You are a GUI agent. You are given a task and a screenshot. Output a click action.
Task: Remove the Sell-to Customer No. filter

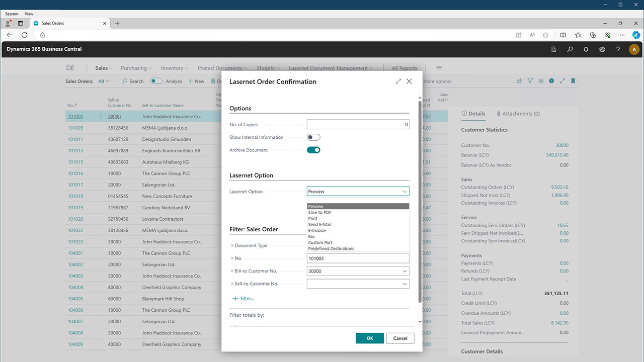point(232,284)
